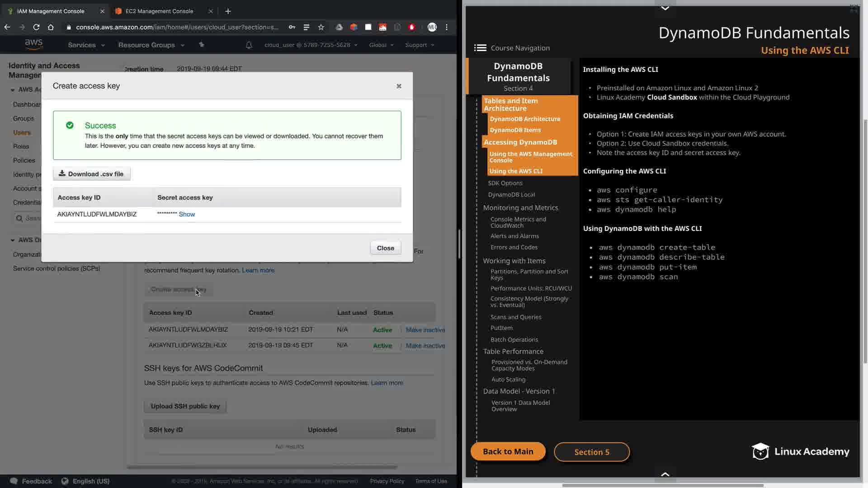Click the pin shortcut icon in AWS navbar

[202, 44]
